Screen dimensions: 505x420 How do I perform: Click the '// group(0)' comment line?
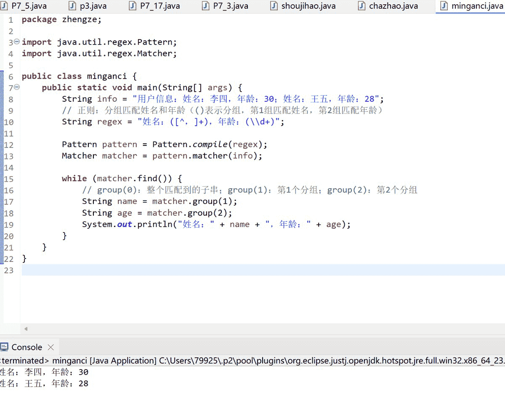250,190
